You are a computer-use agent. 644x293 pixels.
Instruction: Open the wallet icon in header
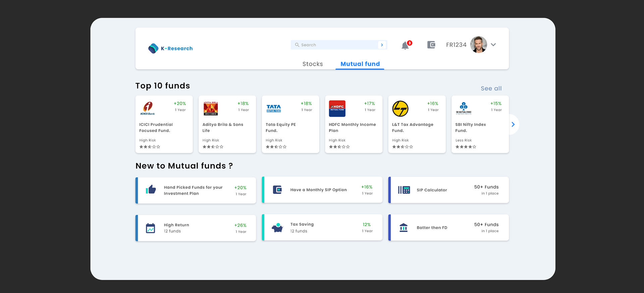tap(431, 45)
